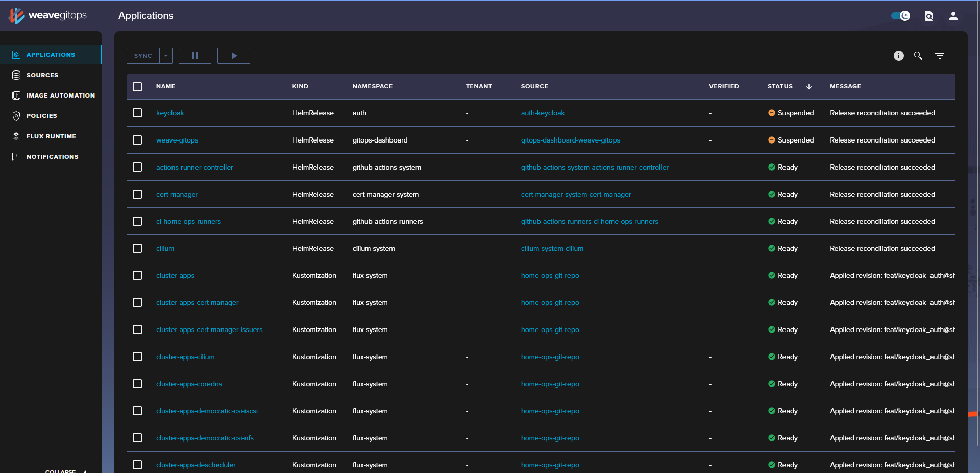Click the Applications sidebar icon

(16, 55)
